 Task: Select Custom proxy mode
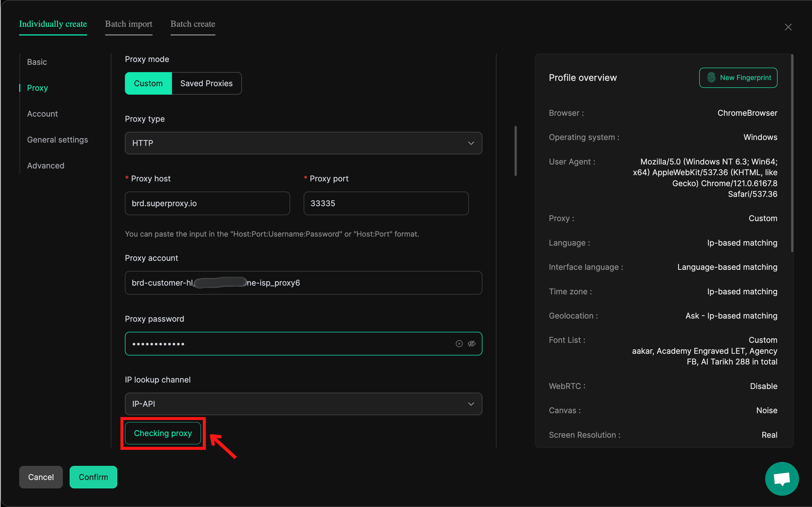click(148, 83)
